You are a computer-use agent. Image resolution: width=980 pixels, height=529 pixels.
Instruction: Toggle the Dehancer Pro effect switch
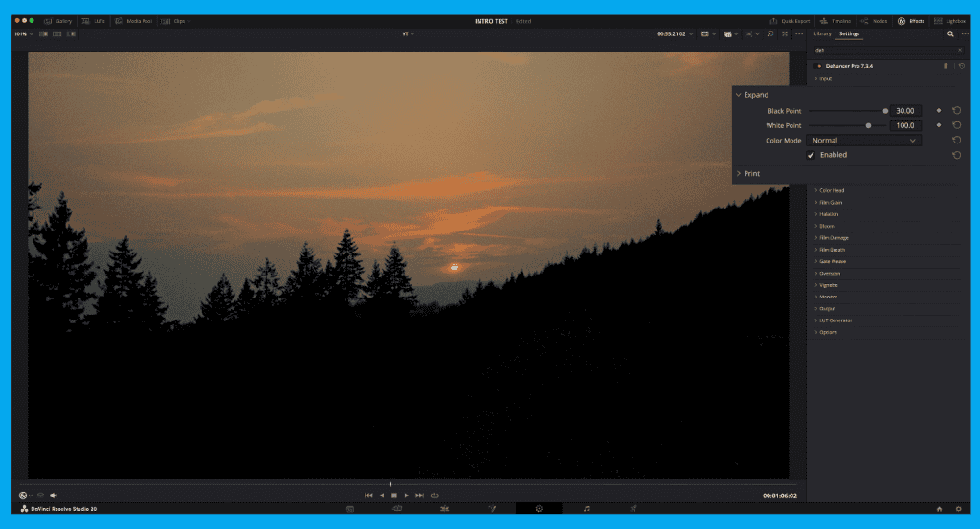click(x=818, y=66)
